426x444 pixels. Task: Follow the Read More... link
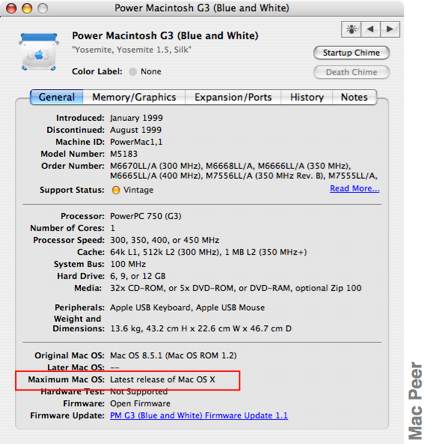coord(354,188)
